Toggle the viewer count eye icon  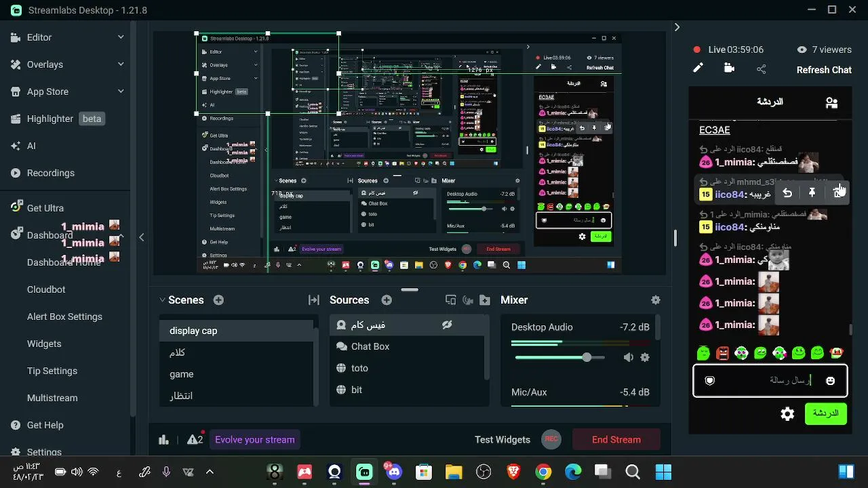point(802,49)
